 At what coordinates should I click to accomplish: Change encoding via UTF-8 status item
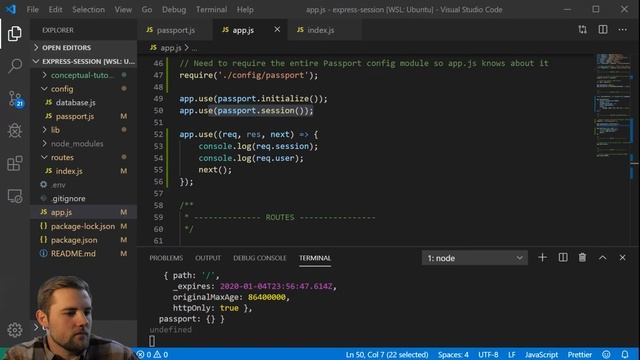pos(488,354)
